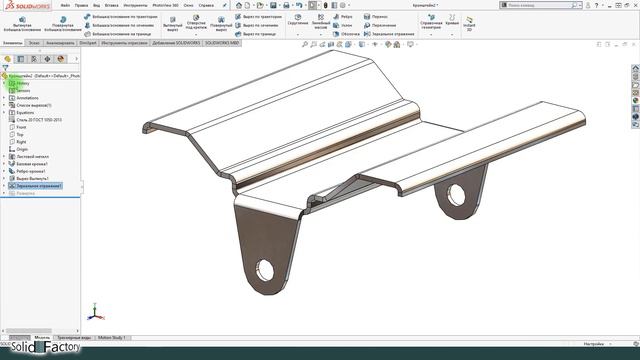Select Бобышка/основание по сечениям loft tool
This screenshot has width=640, height=360.
pos(119,25)
